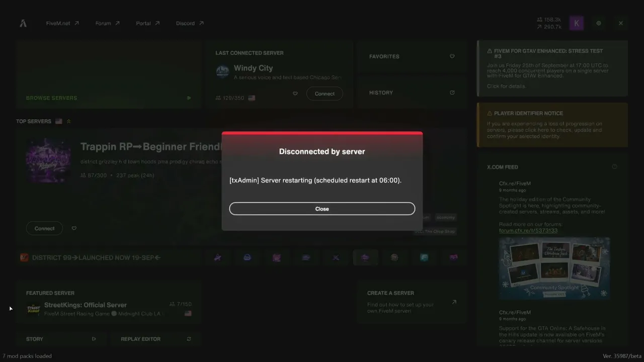
Task: Click the Trappin RP server thumbnail
Action: [48, 160]
